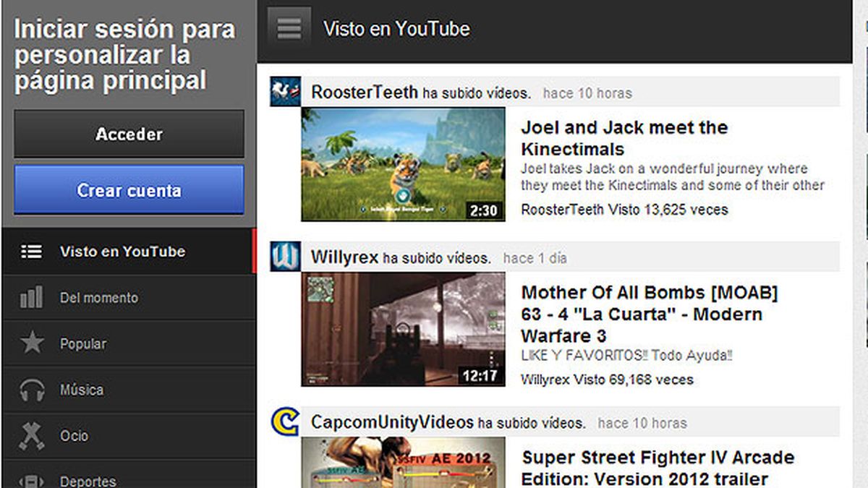
Task: Click 'hace 10 horas' next to CapcomUnityVideos
Action: pyautogui.click(x=642, y=423)
